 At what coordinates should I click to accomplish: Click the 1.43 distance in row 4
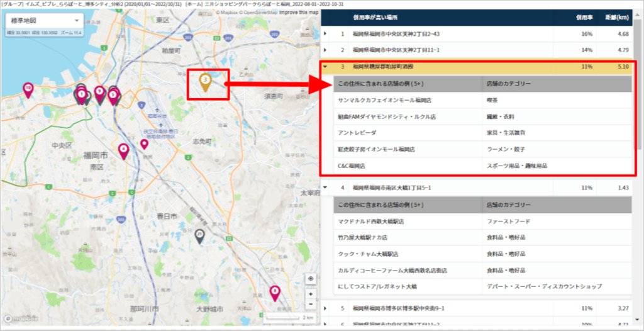click(x=623, y=188)
